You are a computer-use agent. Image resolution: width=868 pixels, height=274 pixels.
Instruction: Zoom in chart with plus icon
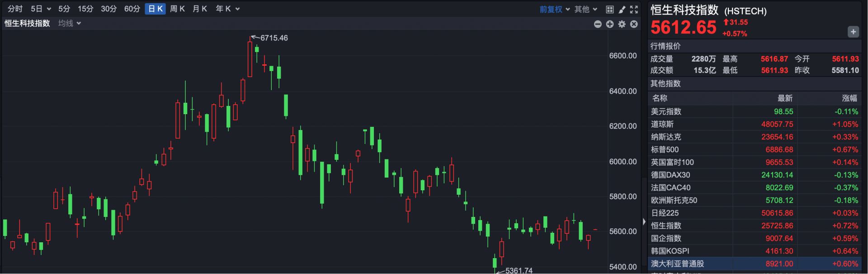pyautogui.click(x=610, y=24)
